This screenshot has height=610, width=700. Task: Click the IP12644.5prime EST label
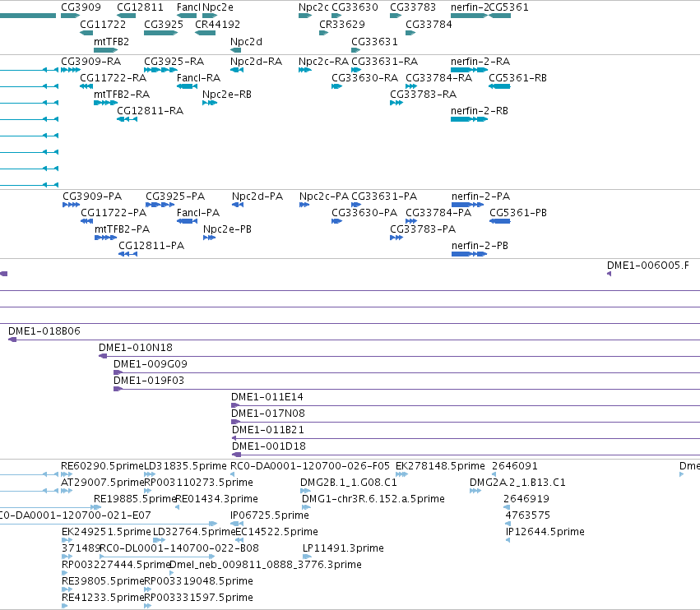545,533
